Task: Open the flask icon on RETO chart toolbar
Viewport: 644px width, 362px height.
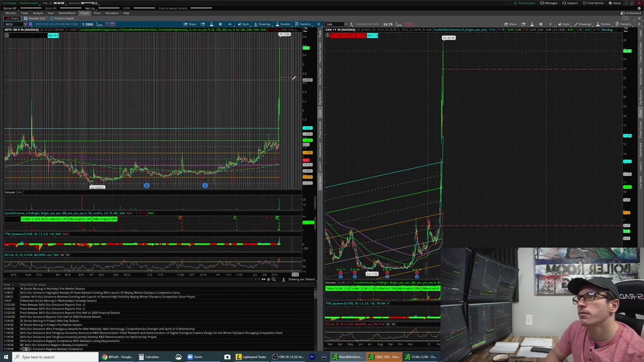Action: [211, 24]
